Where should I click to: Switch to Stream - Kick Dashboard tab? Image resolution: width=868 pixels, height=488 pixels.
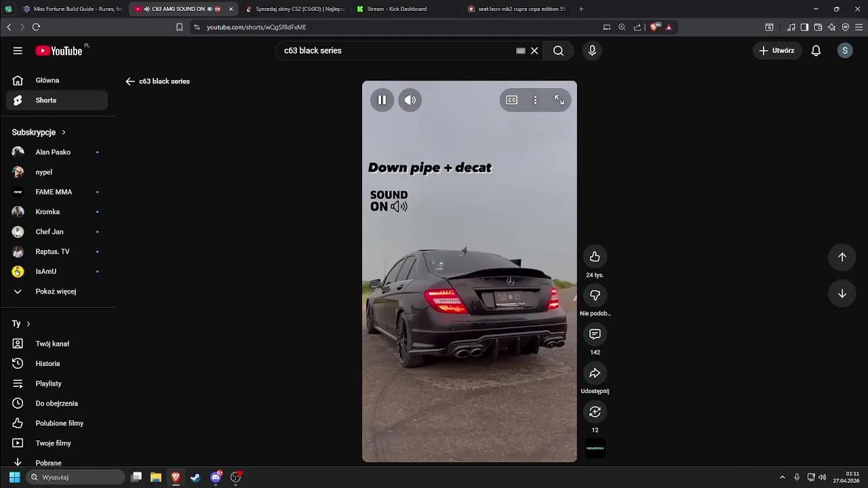(406, 9)
